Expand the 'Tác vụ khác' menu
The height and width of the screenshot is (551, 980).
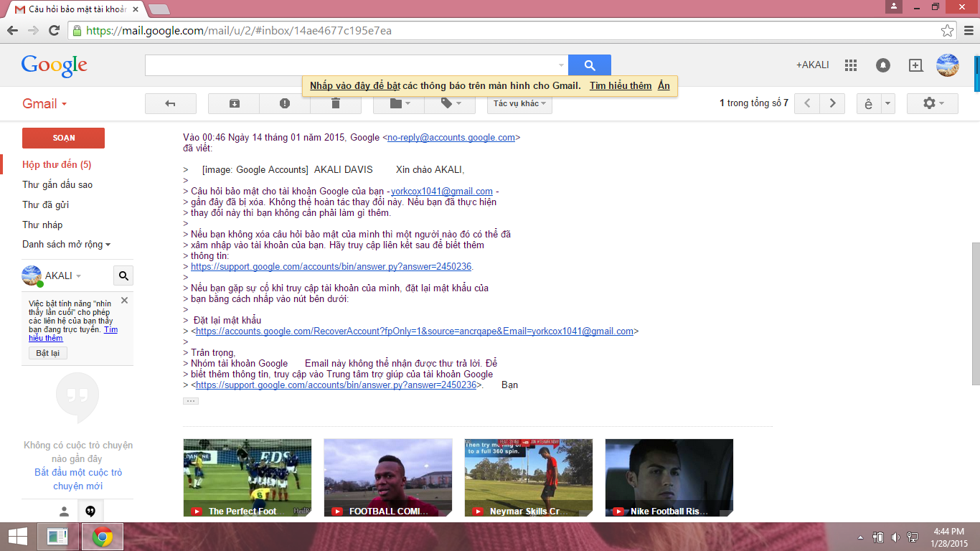pyautogui.click(x=519, y=103)
